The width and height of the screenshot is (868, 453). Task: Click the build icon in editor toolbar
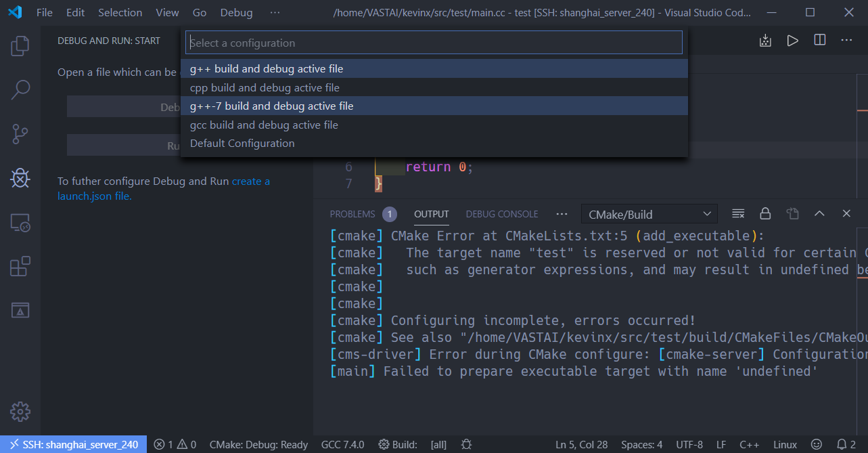(765, 41)
